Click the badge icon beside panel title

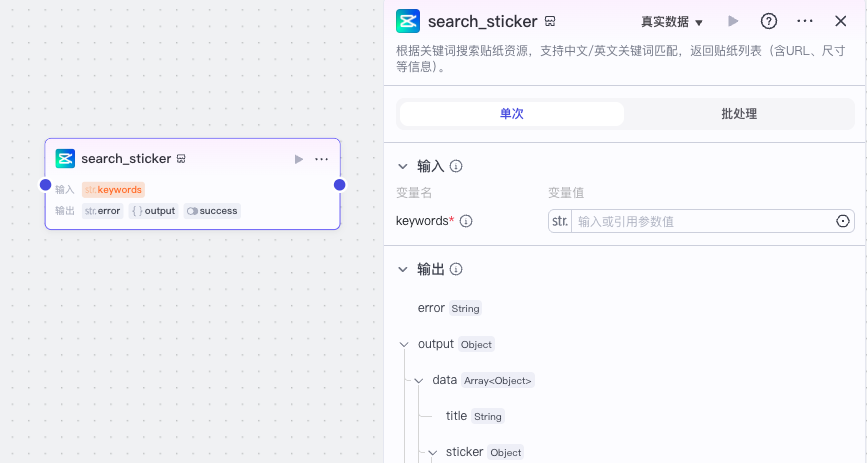[x=550, y=22]
